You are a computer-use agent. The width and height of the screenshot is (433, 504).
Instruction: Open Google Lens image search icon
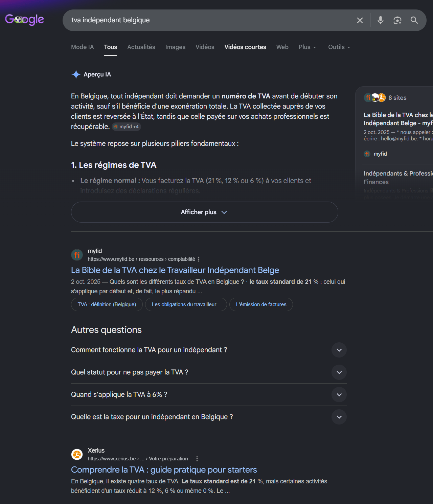coord(397,20)
